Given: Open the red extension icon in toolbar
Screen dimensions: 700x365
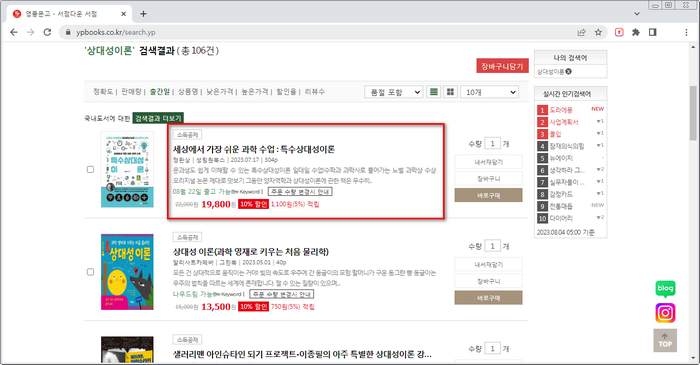Looking at the screenshot, I should click(x=619, y=32).
